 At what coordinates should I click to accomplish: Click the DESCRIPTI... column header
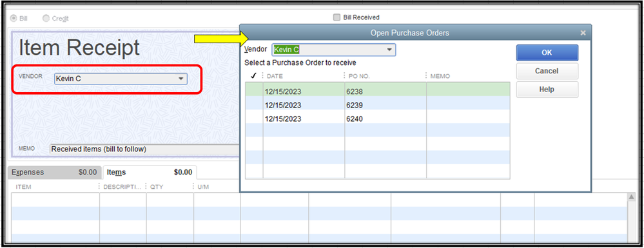pos(122,187)
